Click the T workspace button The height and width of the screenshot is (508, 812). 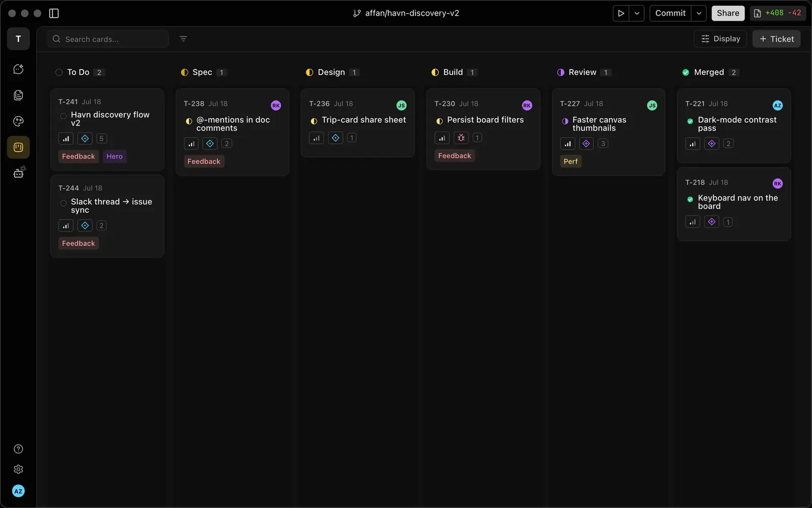point(18,39)
